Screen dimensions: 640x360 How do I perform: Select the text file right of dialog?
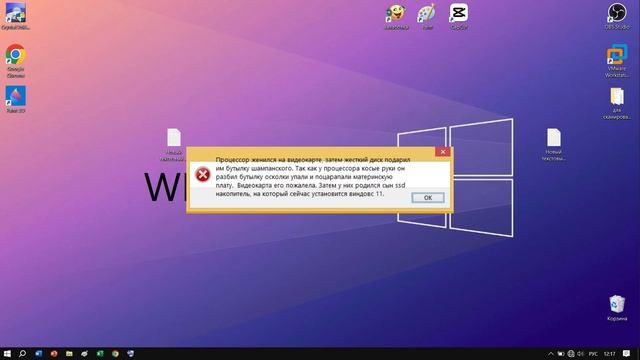click(554, 144)
